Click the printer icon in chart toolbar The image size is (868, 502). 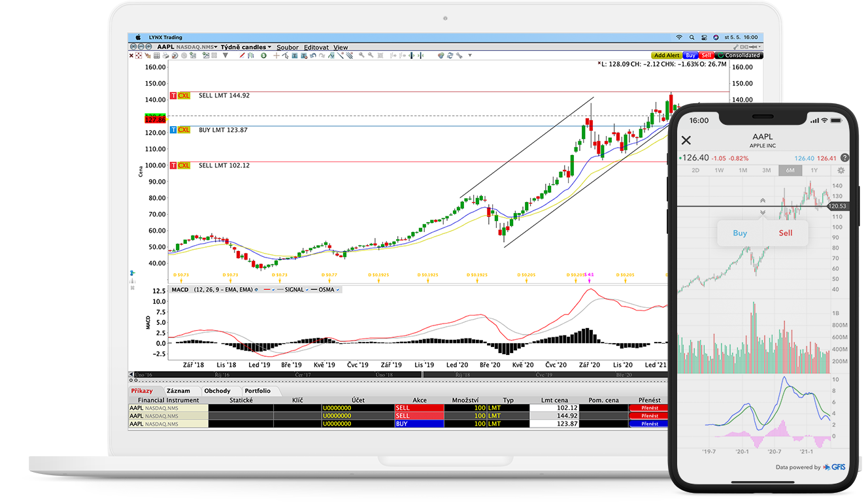[166, 56]
